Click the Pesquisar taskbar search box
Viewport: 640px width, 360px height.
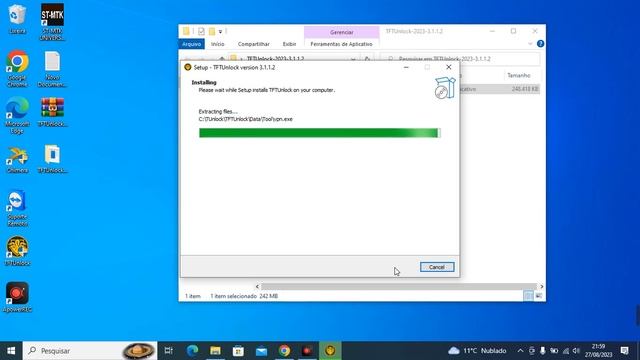(90, 351)
